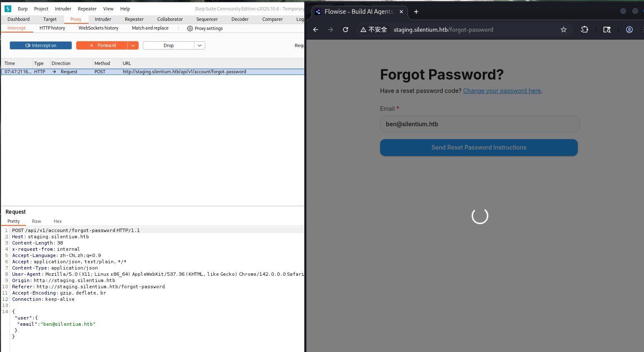This screenshot has height=352, width=644.
Task: Toggle the Intercept on button
Action: 41,45
